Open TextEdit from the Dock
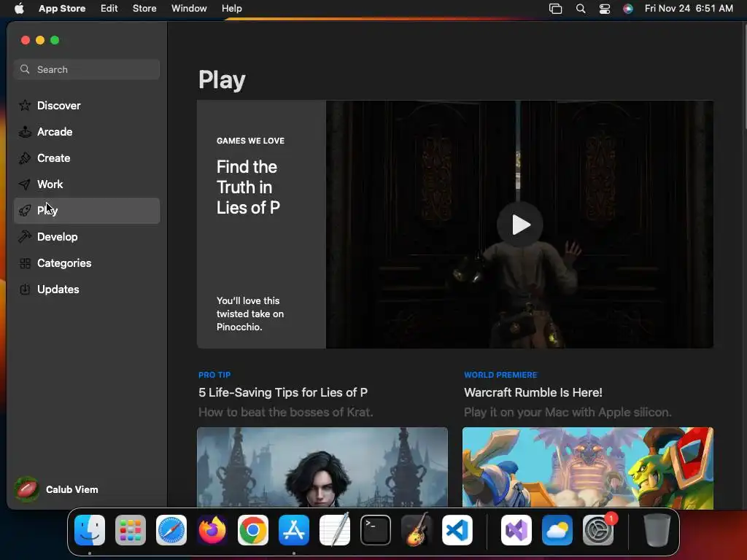 335,530
